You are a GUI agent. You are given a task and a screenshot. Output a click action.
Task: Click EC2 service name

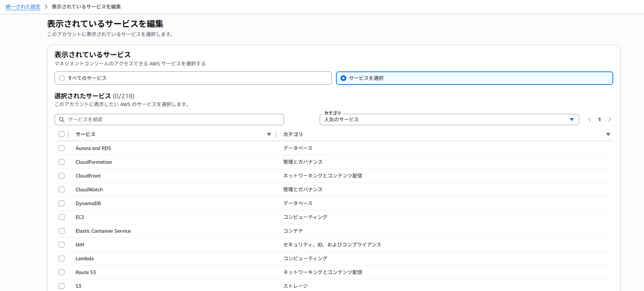80,217
